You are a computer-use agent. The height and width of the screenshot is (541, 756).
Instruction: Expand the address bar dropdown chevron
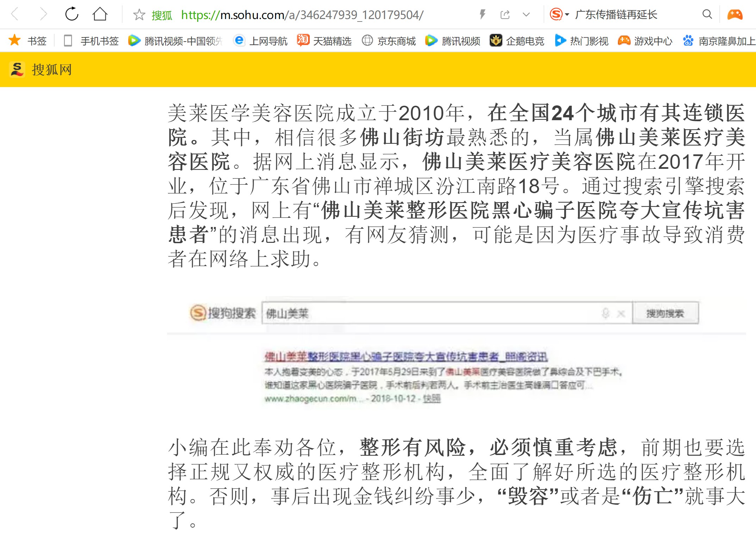click(x=526, y=14)
